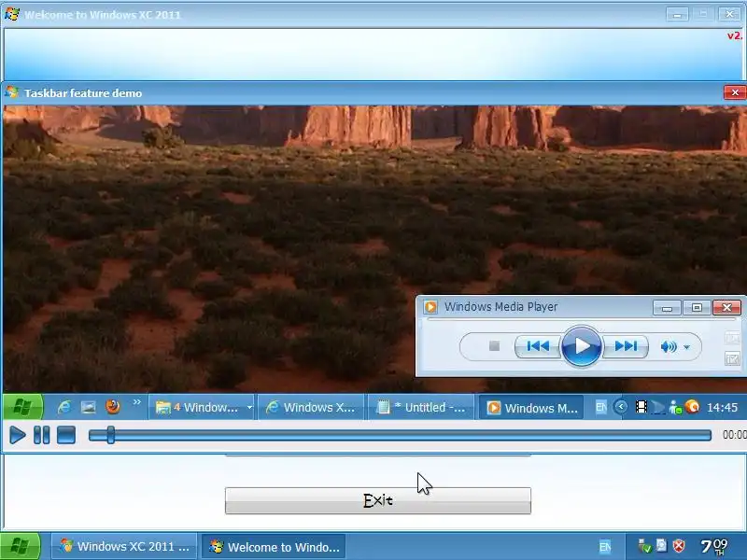Viewport: 747px width, 560px height.
Task: Click the Exit button
Action: pos(378,500)
